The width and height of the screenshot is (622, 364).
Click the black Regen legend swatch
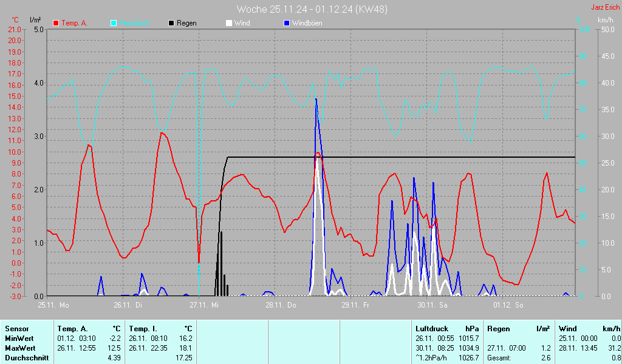coord(171,23)
